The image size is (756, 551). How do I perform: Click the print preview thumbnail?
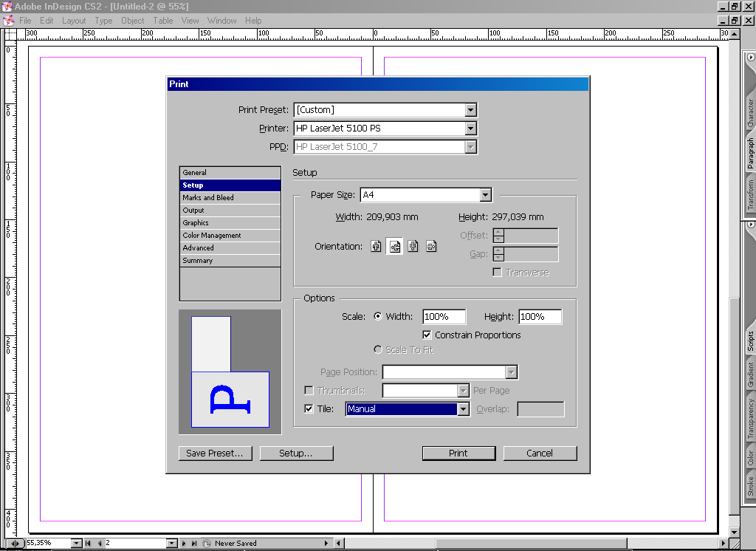pos(230,372)
